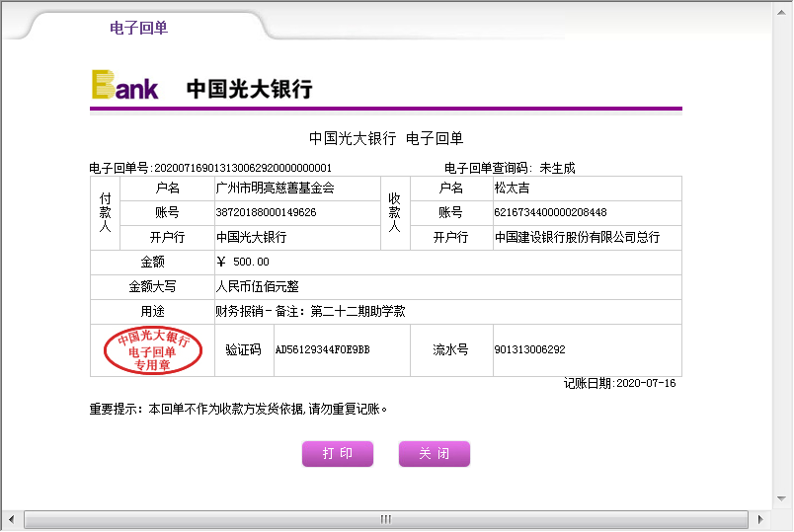Click the red 电子回单专用章 stamp
This screenshot has width=794, height=532.
coord(153,350)
